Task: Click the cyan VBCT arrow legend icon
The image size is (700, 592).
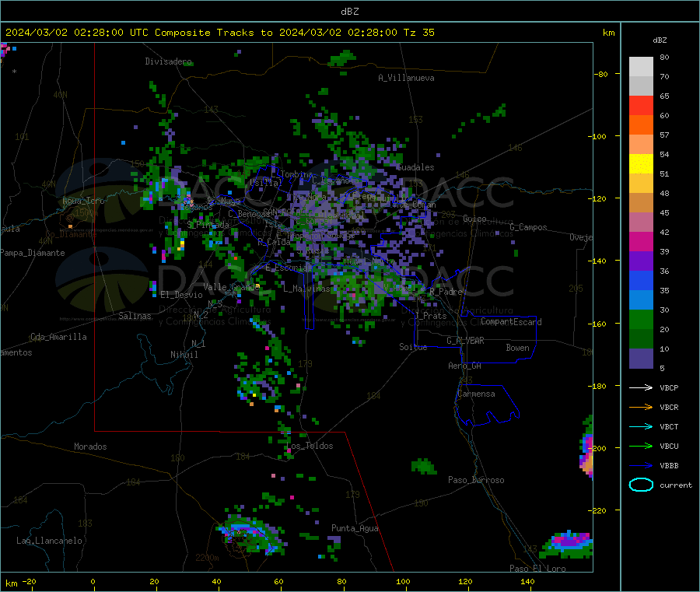Action: (x=641, y=426)
